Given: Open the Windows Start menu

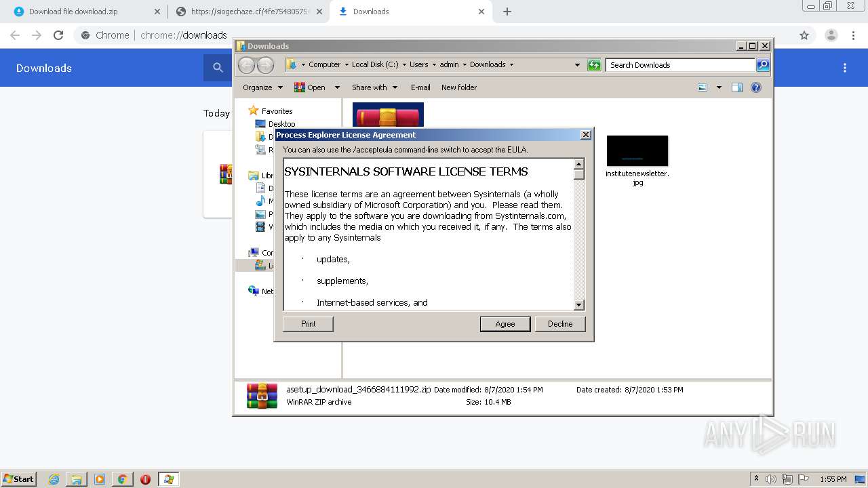Looking at the screenshot, I should point(19,479).
